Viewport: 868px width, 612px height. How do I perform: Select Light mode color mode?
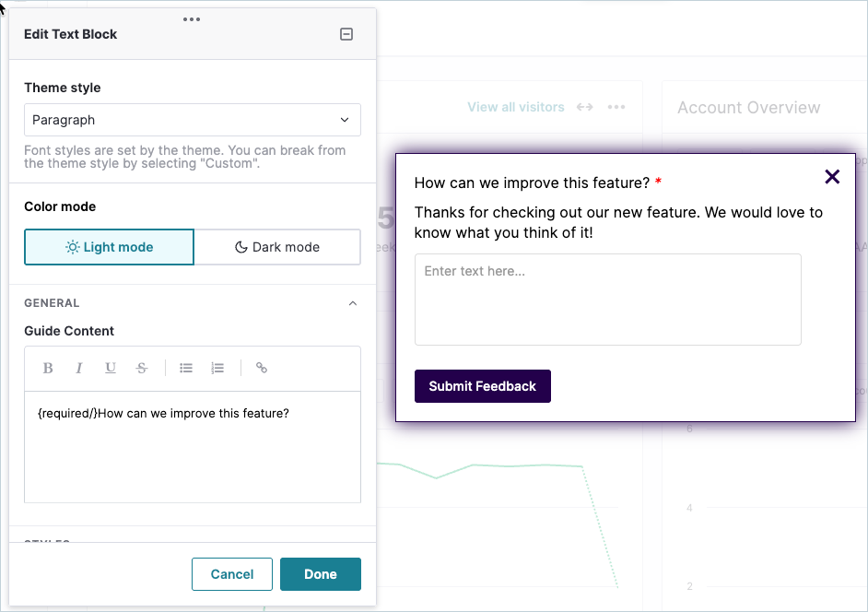[x=109, y=247]
